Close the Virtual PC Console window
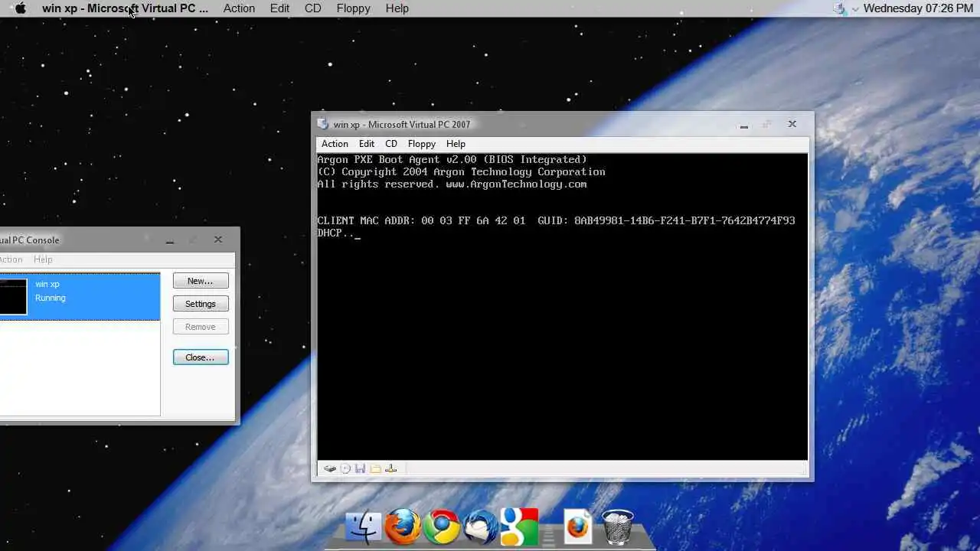The image size is (980, 551). (x=218, y=240)
